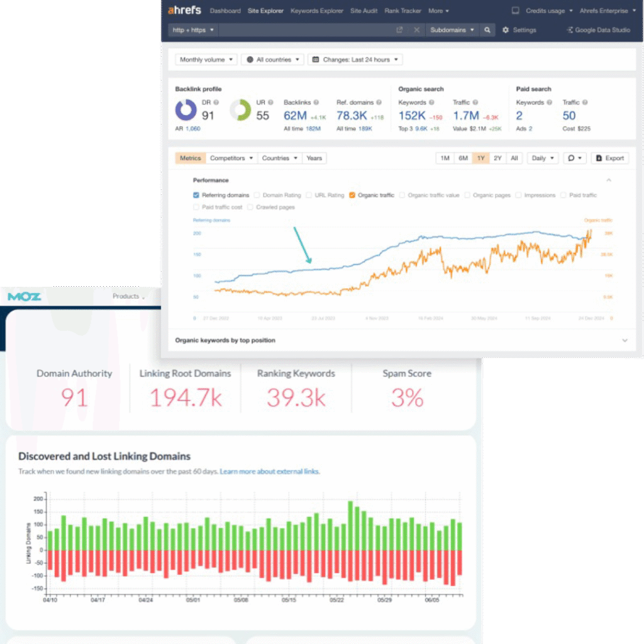Click the Ahrefs logo
This screenshot has width=644, height=644.
183,11
